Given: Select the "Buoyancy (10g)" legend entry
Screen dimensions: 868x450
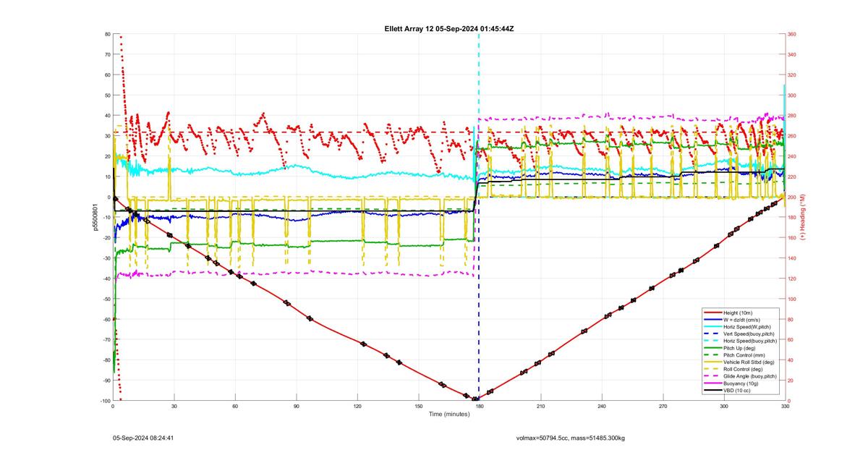Looking at the screenshot, I should point(741,383).
